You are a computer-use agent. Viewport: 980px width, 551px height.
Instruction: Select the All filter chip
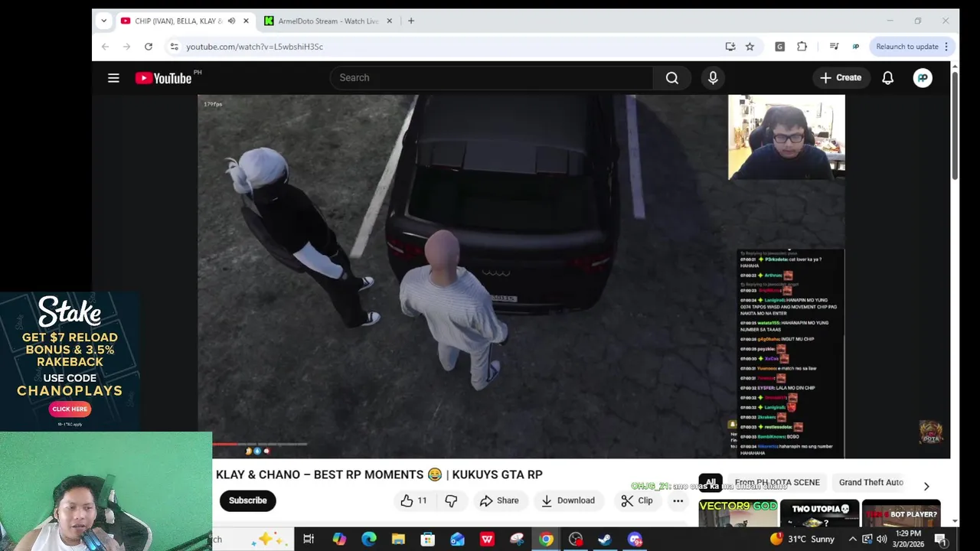pyautogui.click(x=710, y=482)
